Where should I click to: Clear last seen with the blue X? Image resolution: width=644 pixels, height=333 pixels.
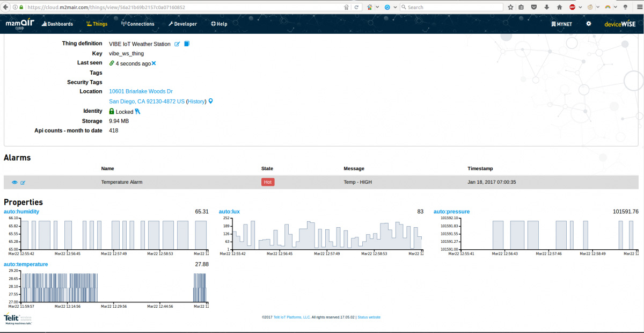(153, 63)
